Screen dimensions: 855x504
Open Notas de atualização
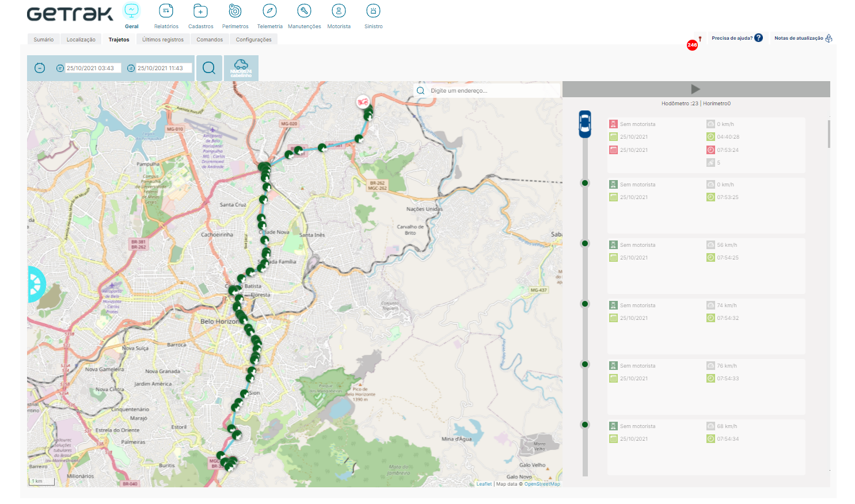click(x=799, y=38)
